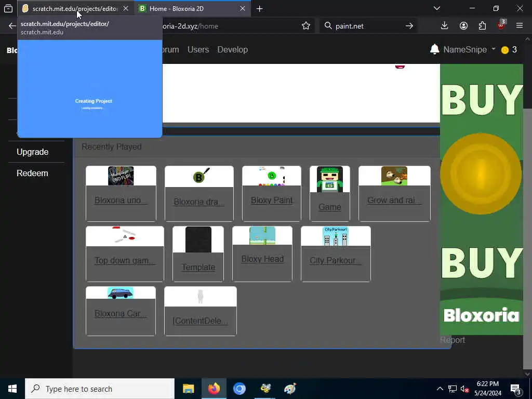This screenshot has width=532, height=399.
Task: Click the Report link under the ad
Action: pyautogui.click(x=453, y=340)
